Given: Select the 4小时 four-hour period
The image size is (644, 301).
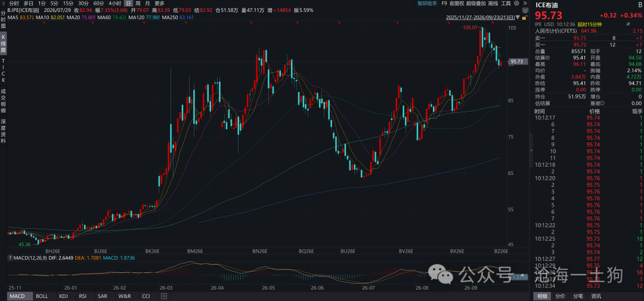Looking at the screenshot, I should click(114, 3).
